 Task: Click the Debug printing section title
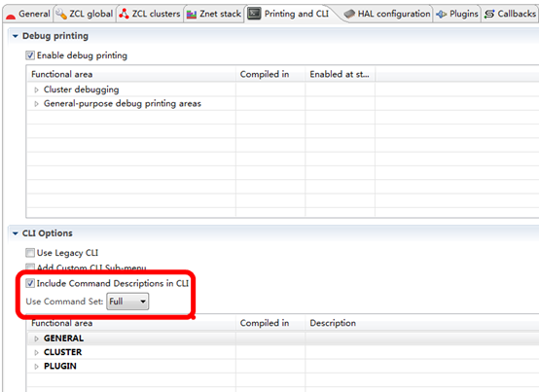coord(55,36)
